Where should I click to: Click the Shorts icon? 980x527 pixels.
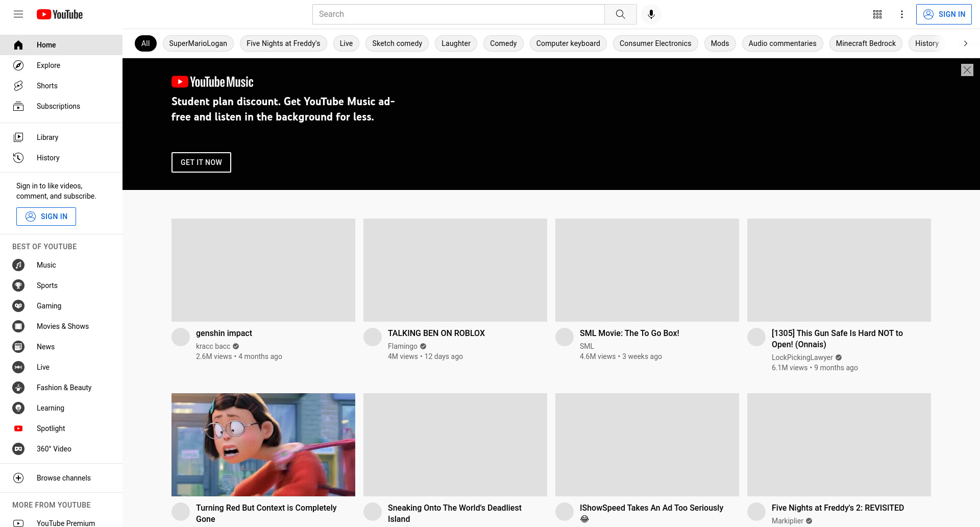tap(18, 86)
